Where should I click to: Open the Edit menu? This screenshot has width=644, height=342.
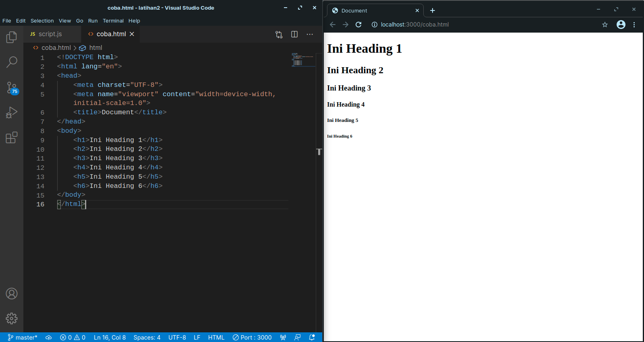[x=21, y=21]
